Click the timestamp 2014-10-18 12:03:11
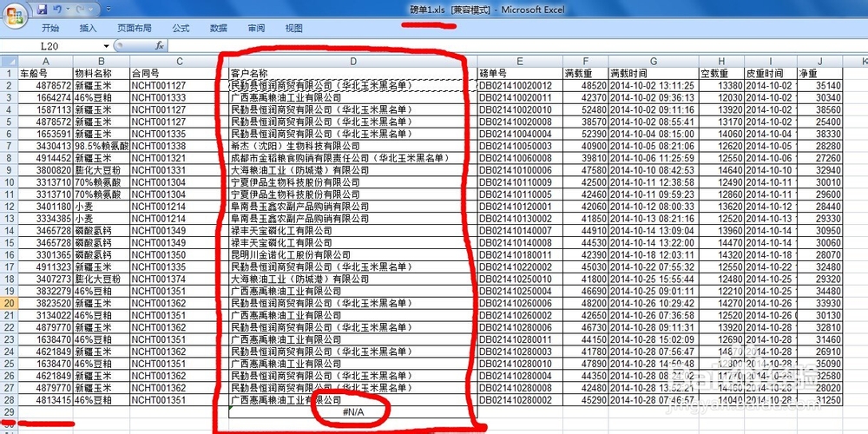Image resolution: width=868 pixels, height=434 pixels. pyautogui.click(x=654, y=254)
